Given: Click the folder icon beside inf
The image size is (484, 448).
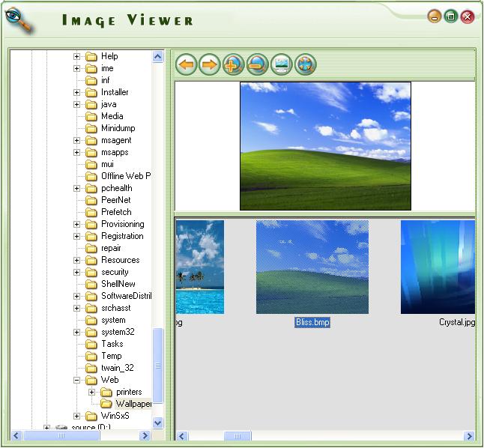Looking at the screenshot, I should [x=91, y=81].
